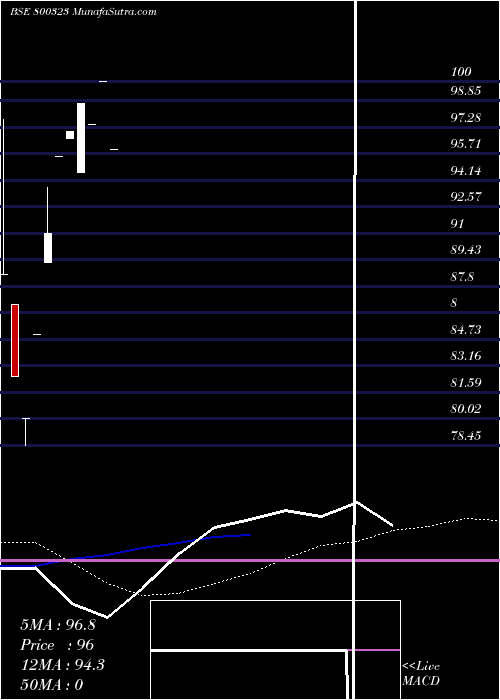Click the '89.43' price axis label

pyautogui.click(x=466, y=250)
